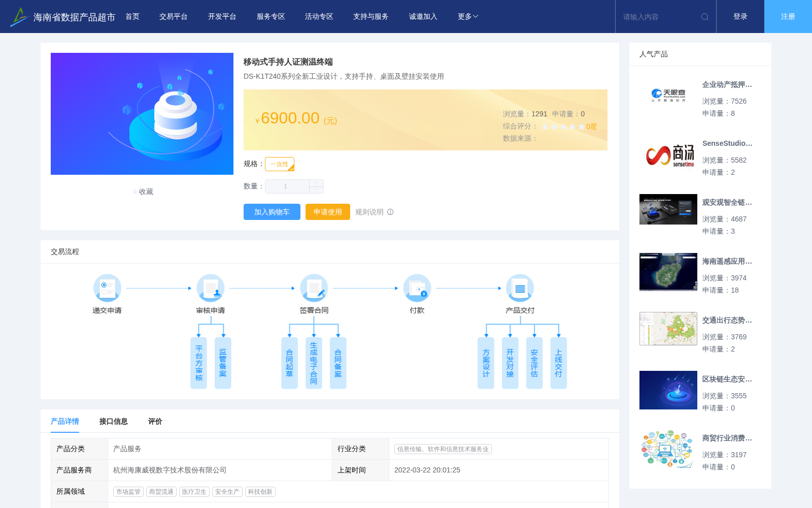This screenshot has height=508, width=812.
Task: Click the 上线交付 sub-step box
Action: 559,363
